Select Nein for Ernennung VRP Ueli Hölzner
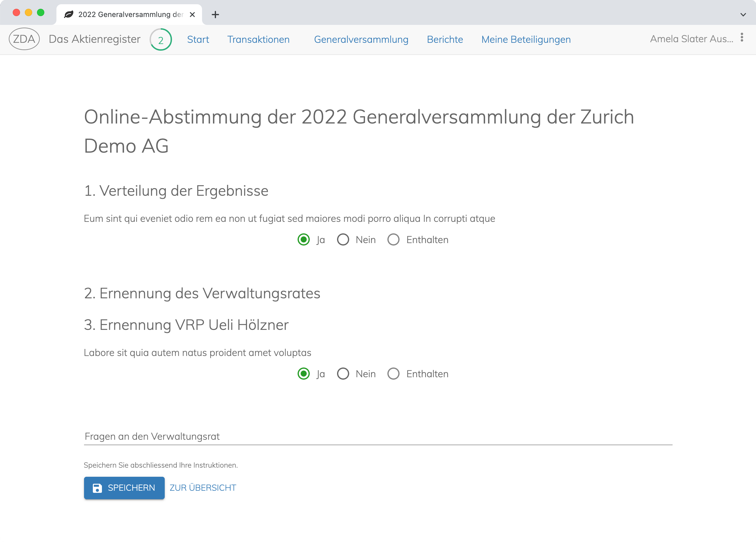Screen dimensions: 756x542 (x=343, y=374)
